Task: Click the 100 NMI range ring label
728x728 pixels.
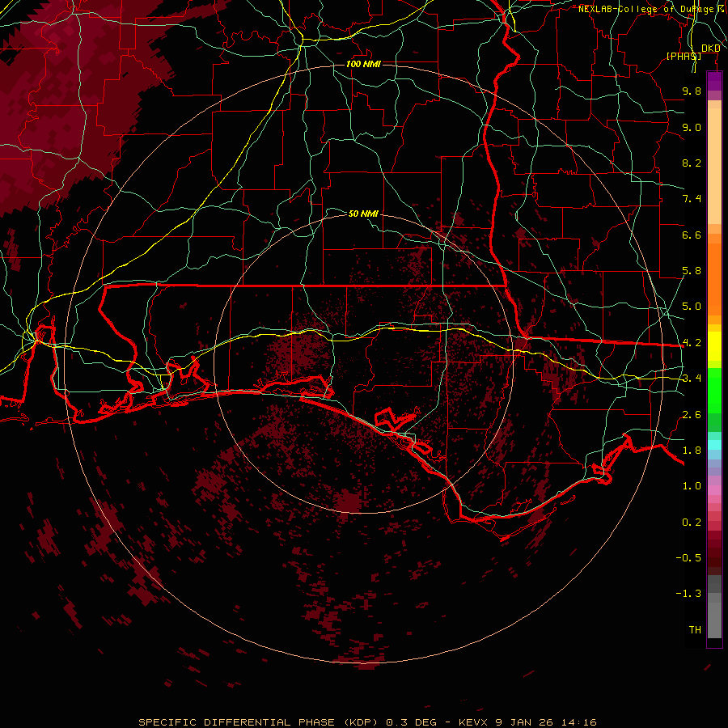Action: pyautogui.click(x=363, y=64)
